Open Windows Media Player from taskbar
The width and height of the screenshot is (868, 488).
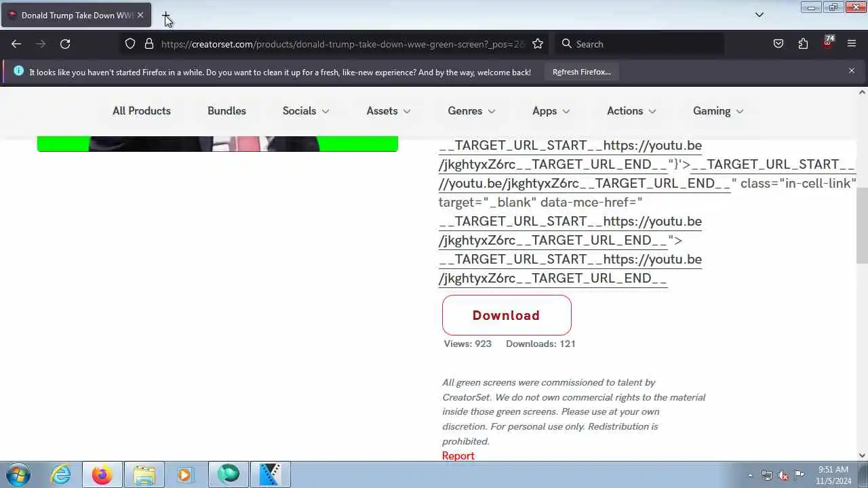[184, 474]
